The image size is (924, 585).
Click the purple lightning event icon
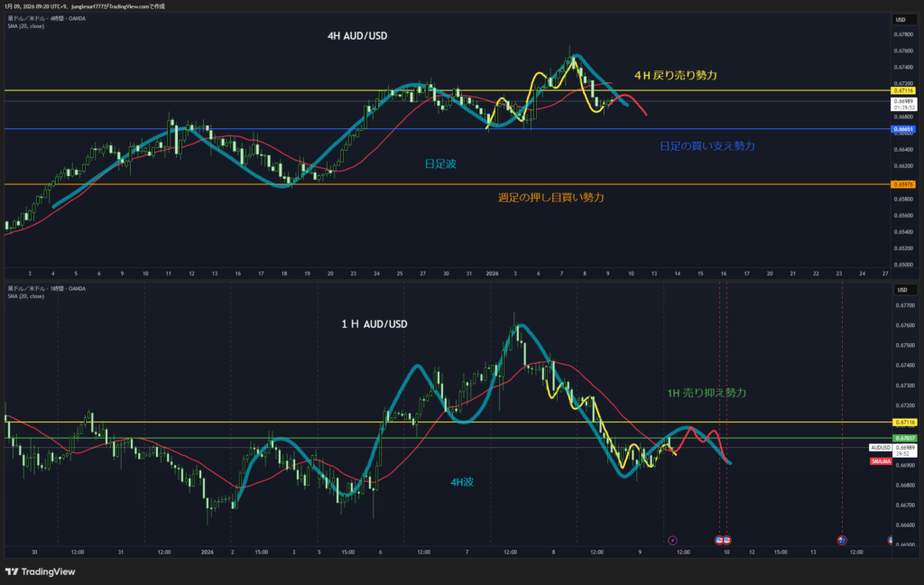[671, 540]
